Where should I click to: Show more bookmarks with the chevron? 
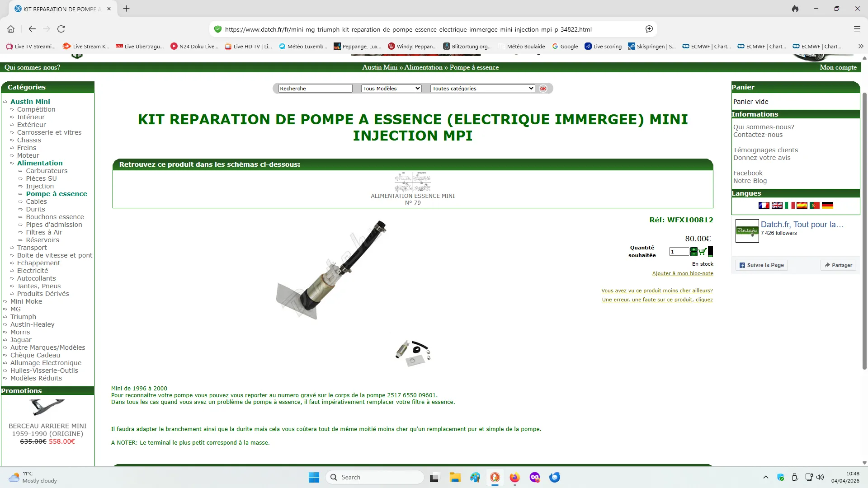(860, 46)
